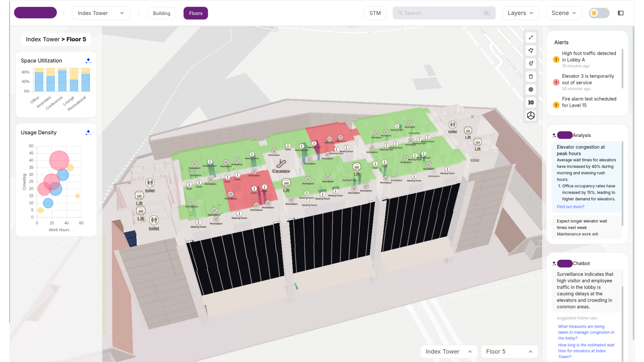This screenshot has width=644, height=362.
Task: Select the toilet icon beside the upper-right lifts
Action: coord(453,125)
